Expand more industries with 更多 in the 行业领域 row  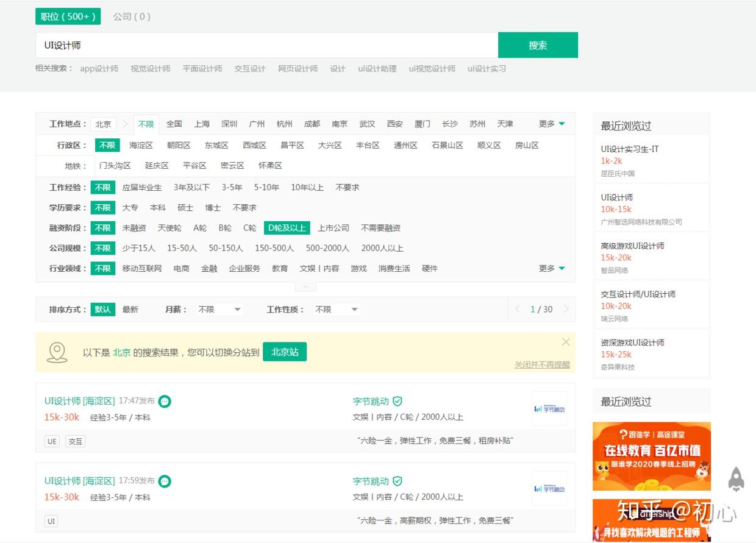coord(552,268)
